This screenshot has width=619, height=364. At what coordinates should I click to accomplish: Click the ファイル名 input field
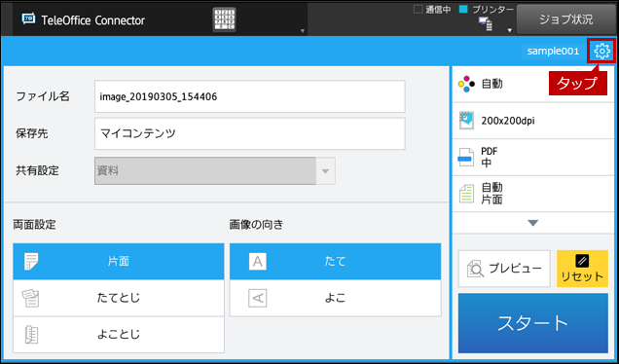coord(250,96)
